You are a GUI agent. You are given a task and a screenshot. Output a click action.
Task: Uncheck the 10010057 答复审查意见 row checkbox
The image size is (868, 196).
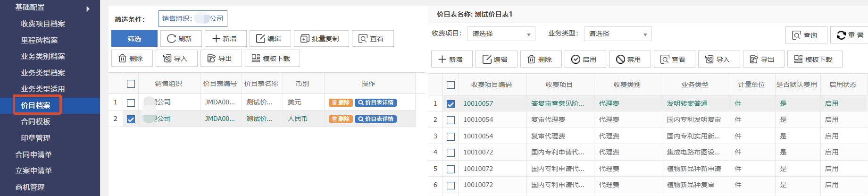click(451, 104)
